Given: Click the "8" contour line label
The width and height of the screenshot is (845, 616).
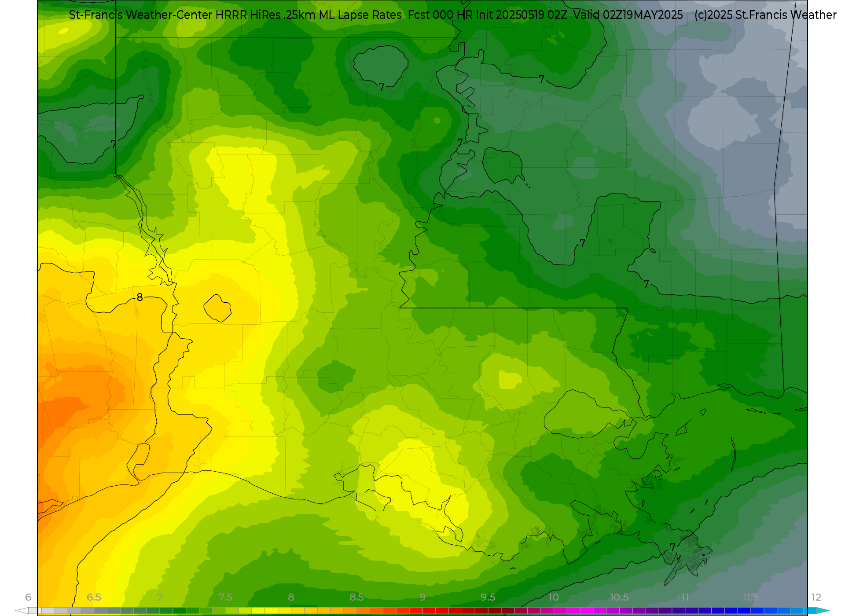Looking at the screenshot, I should click(140, 297).
